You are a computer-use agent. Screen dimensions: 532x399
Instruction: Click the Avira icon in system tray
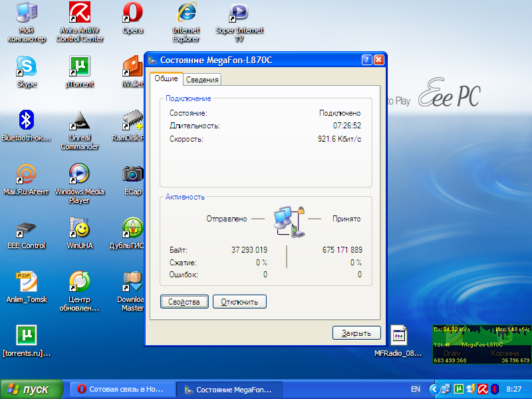[x=483, y=389]
